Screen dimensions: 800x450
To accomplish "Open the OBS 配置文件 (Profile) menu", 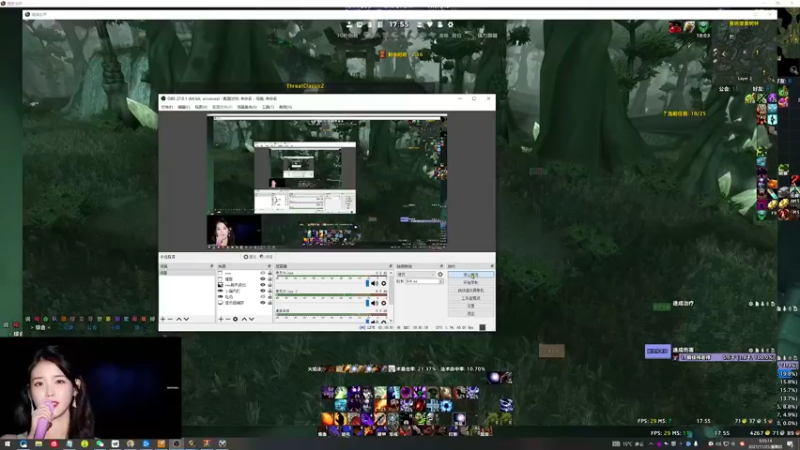I will [x=222, y=107].
